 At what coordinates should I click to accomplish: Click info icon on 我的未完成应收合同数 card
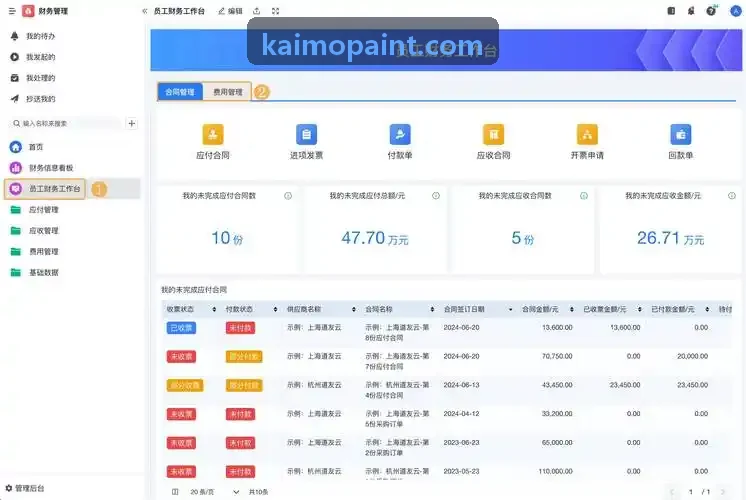[584, 196]
